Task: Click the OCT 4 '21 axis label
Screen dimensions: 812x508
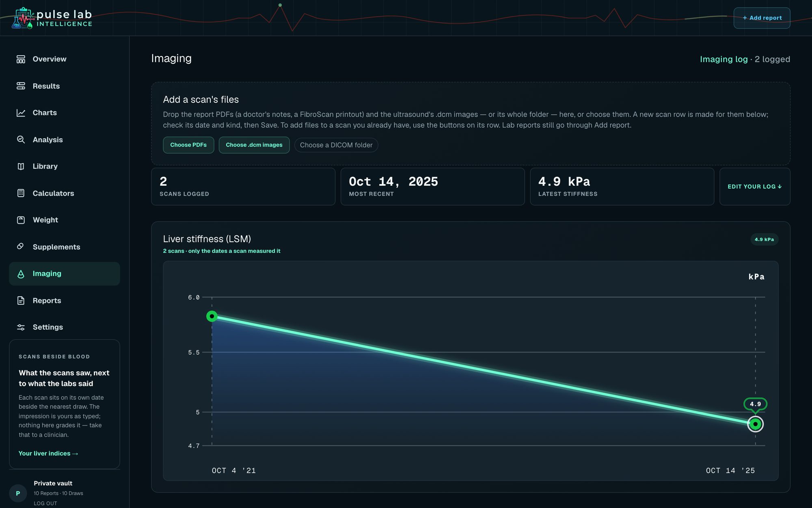Action: [234, 471]
